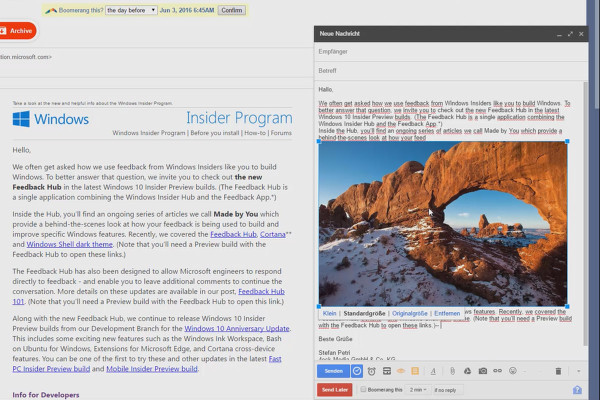Click the orange eye tracking icon
This screenshot has height=400, width=600.
[401, 371]
